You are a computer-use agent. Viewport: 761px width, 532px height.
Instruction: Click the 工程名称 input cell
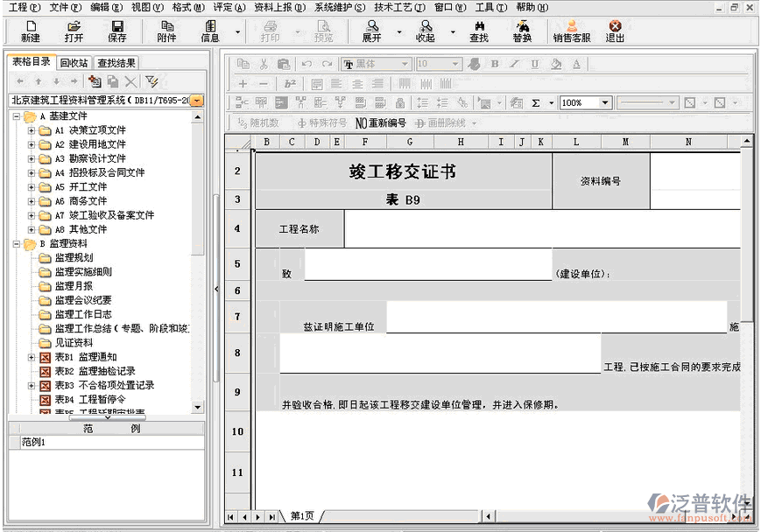pyautogui.click(x=543, y=229)
